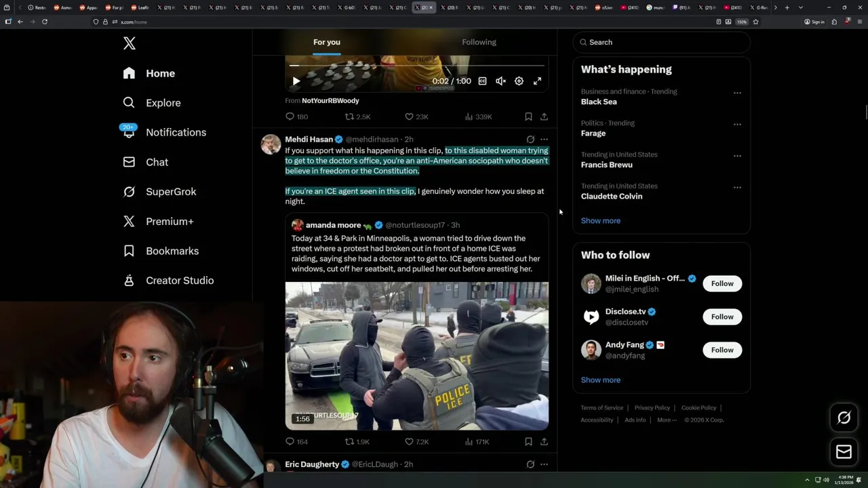Open the Black Sea trending topic

point(599,102)
